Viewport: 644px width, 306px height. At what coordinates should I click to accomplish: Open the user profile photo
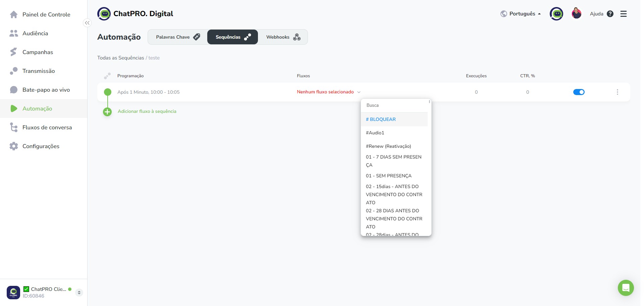click(x=577, y=14)
